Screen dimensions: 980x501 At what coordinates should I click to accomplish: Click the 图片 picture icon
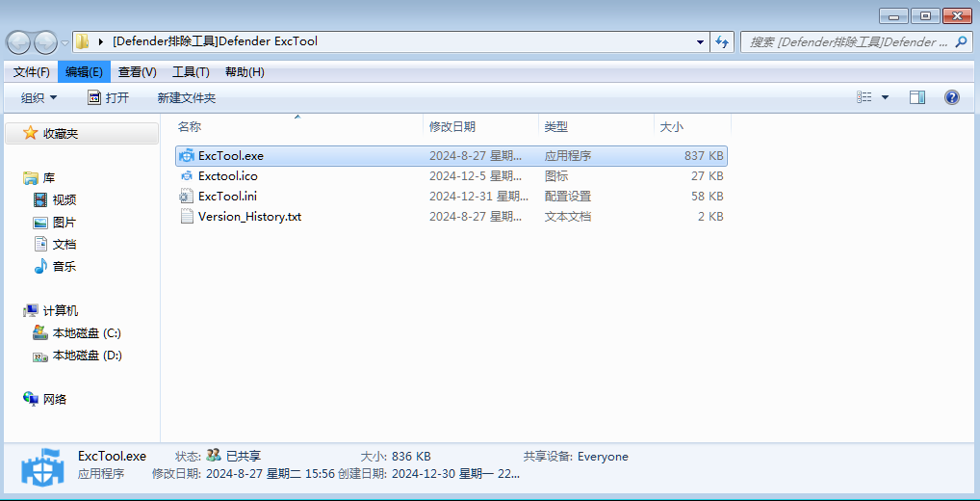tap(40, 223)
